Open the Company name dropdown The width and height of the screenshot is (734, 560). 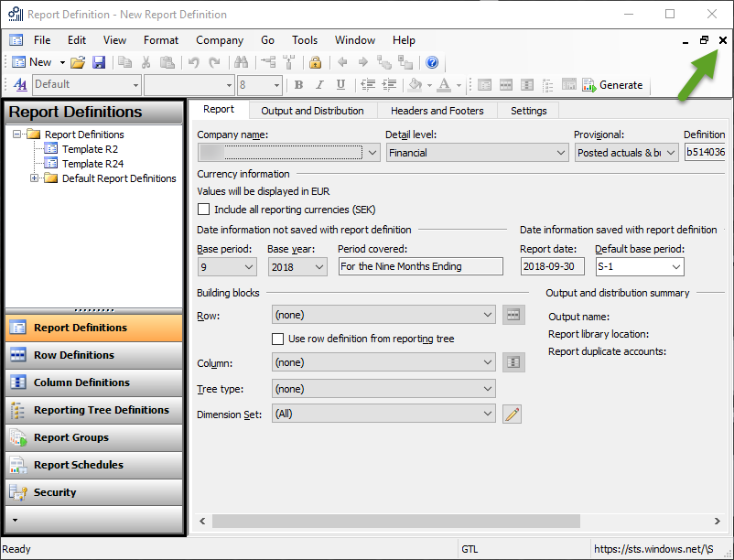click(372, 153)
